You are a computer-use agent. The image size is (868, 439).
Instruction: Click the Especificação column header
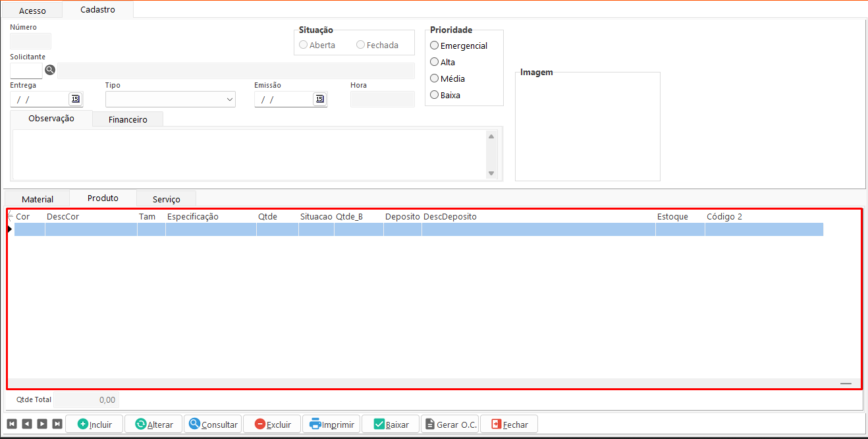192,216
